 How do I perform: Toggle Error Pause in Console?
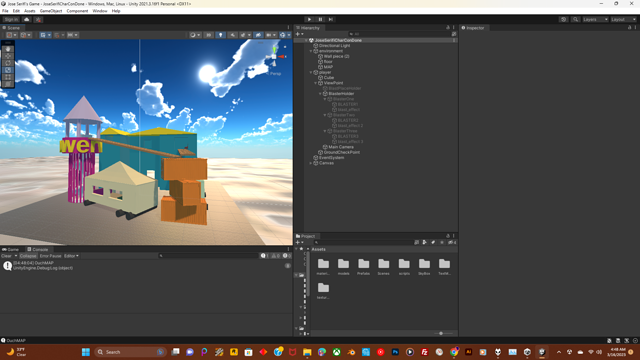pyautogui.click(x=50, y=256)
